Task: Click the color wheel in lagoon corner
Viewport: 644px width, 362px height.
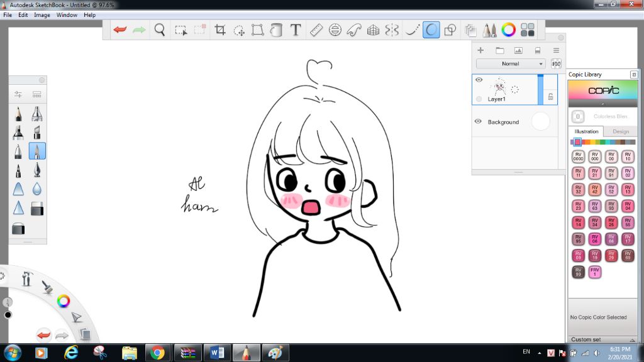Action: pyautogui.click(x=64, y=301)
